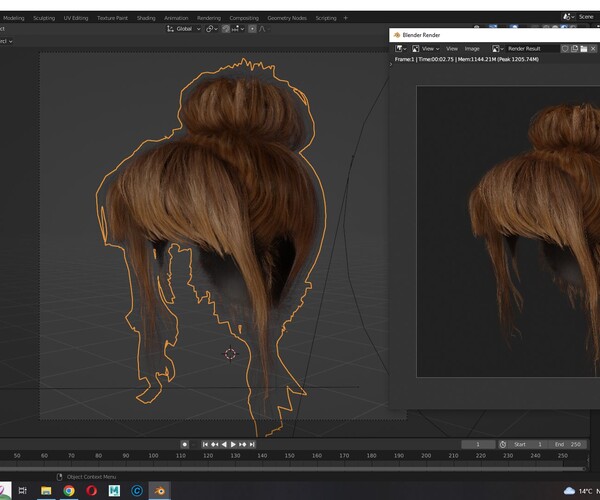Click the new image copy icon
Image resolution: width=600 pixels, height=500 pixels.
click(574, 49)
